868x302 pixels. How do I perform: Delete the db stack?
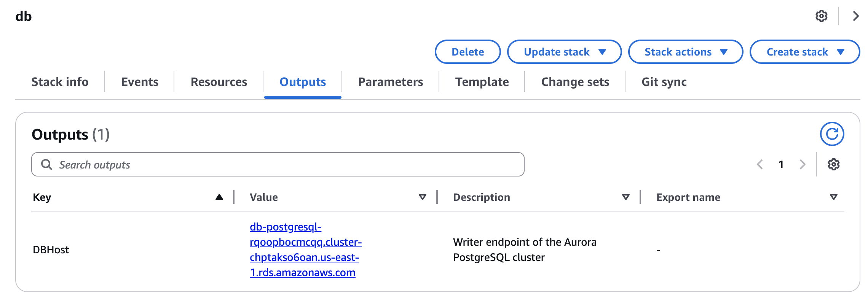coord(468,52)
